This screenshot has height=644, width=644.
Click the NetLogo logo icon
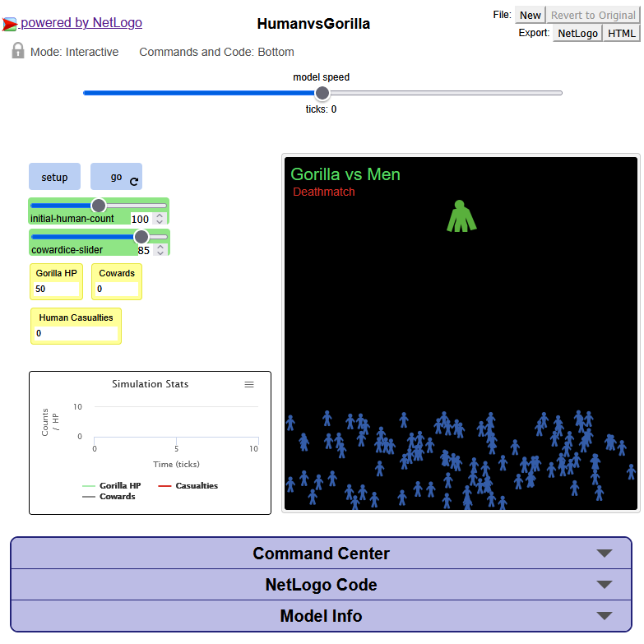click(x=9, y=24)
